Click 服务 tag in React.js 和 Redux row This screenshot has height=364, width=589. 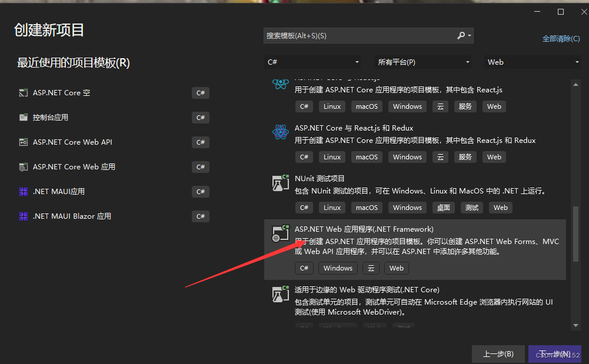coord(465,157)
